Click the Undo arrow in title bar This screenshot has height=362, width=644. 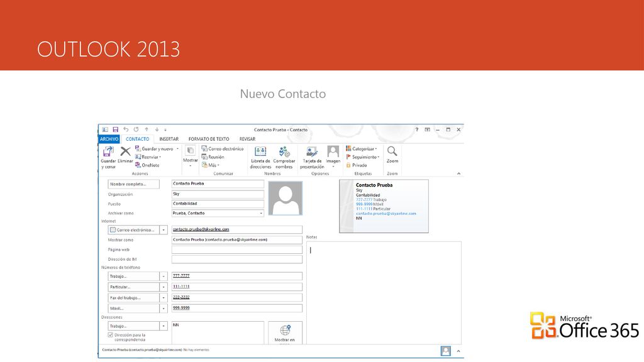[126, 129]
